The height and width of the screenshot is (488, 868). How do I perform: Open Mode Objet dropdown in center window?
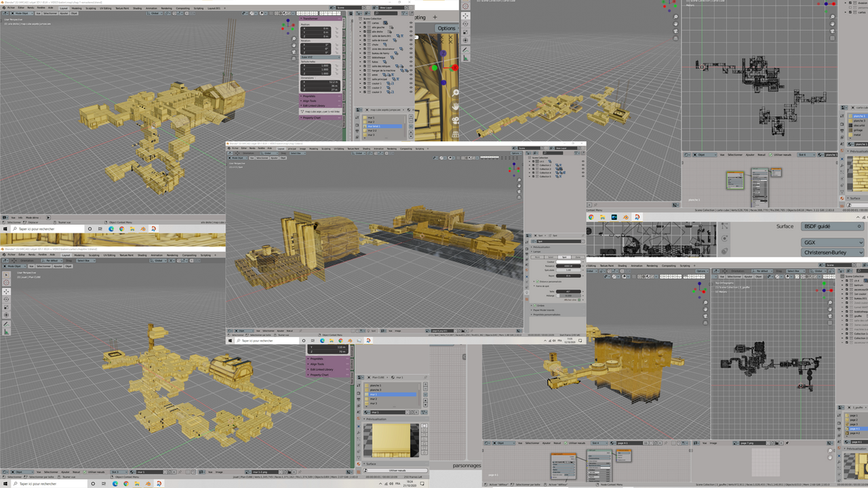(x=237, y=158)
